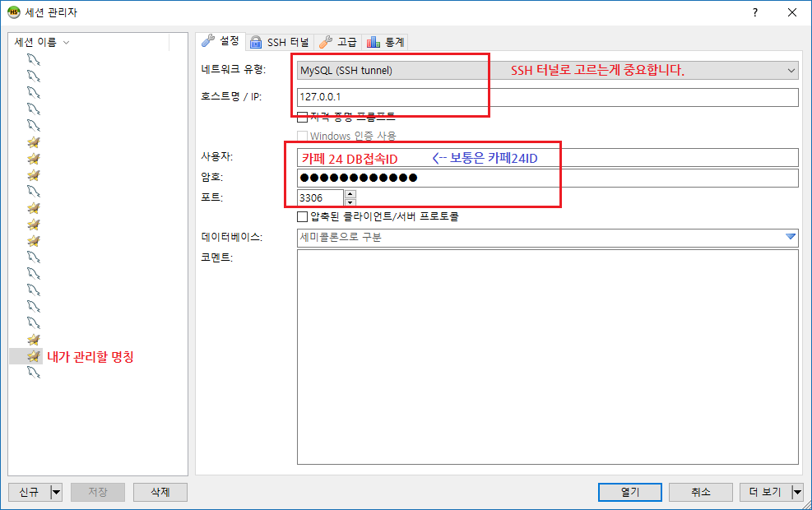Screen dimensions: 812x510
Task: Open the connection with 열기 button
Action: click(629, 492)
